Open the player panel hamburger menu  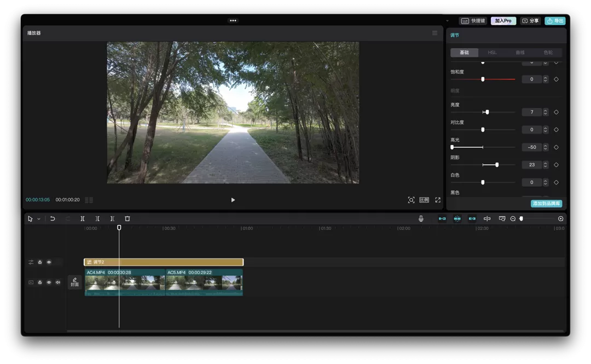pos(434,33)
